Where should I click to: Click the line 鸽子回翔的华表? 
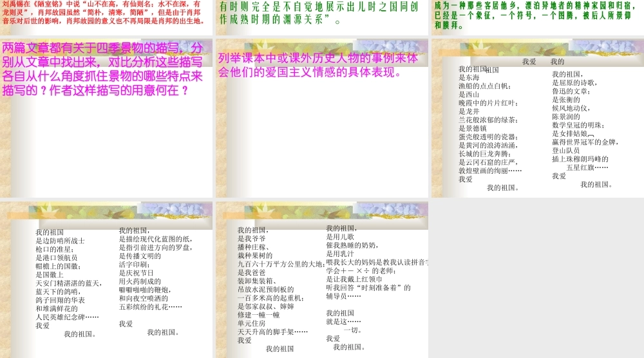pos(60,300)
